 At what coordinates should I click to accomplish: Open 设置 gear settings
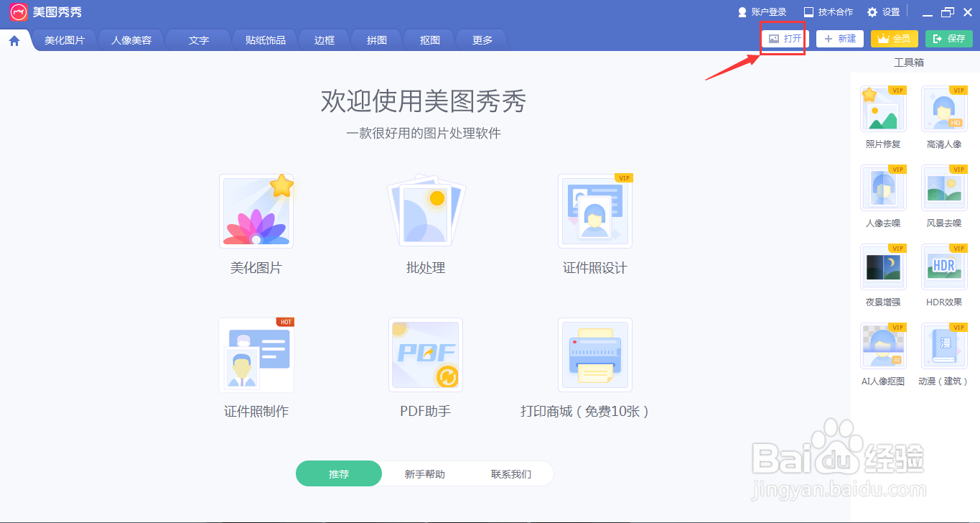(883, 12)
